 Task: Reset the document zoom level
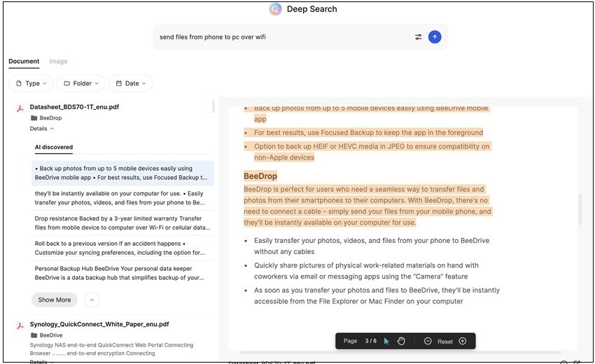coord(445,342)
